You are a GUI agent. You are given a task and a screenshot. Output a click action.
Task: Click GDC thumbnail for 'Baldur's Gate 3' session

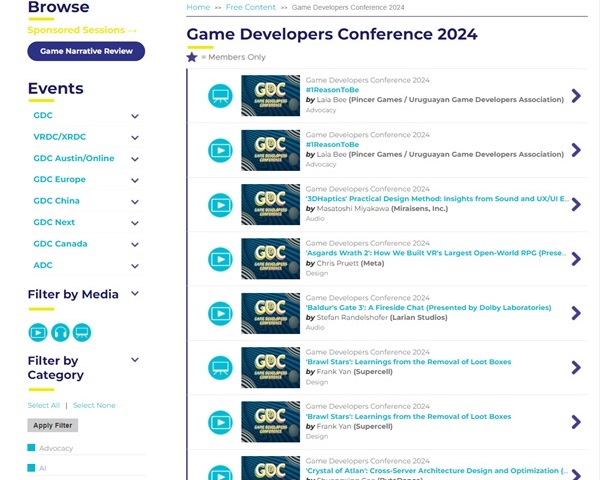(x=271, y=313)
